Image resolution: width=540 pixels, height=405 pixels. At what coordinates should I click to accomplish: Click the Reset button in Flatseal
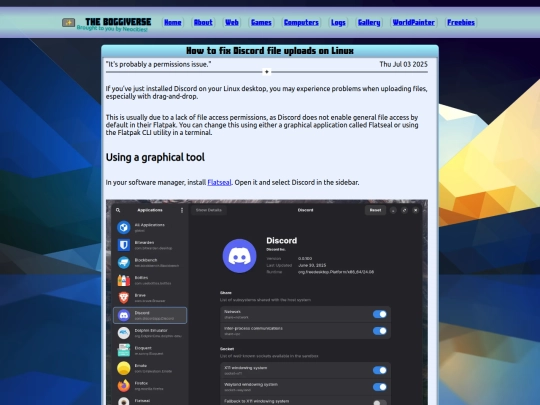click(x=375, y=210)
